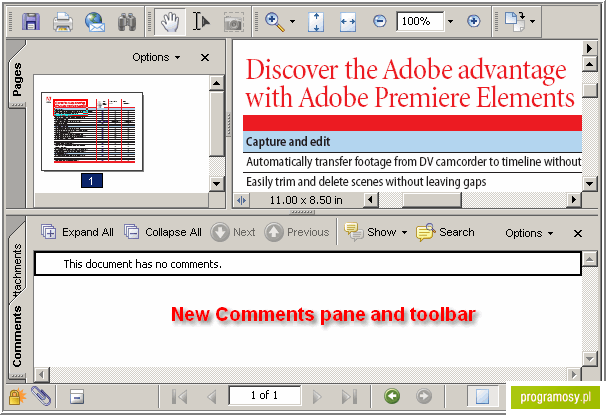Click the Pages panel scroll up arrow
The width and height of the screenshot is (606, 415).
216,83
